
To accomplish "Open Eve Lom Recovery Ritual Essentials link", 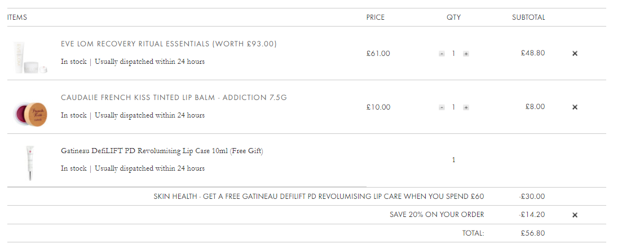I will pyautogui.click(x=169, y=44).
